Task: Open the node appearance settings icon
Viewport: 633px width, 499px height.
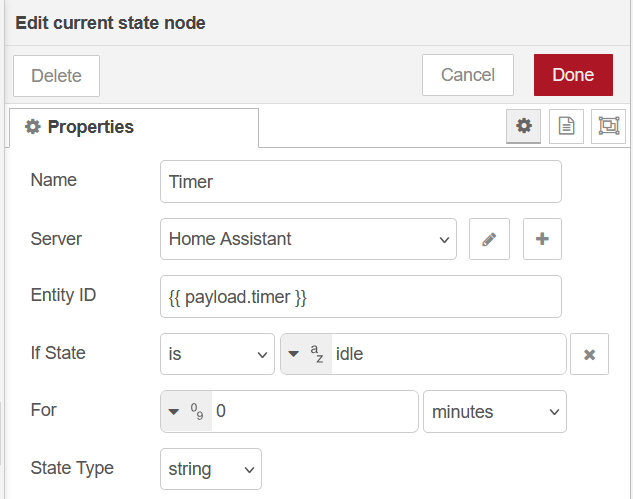Action: click(x=608, y=126)
